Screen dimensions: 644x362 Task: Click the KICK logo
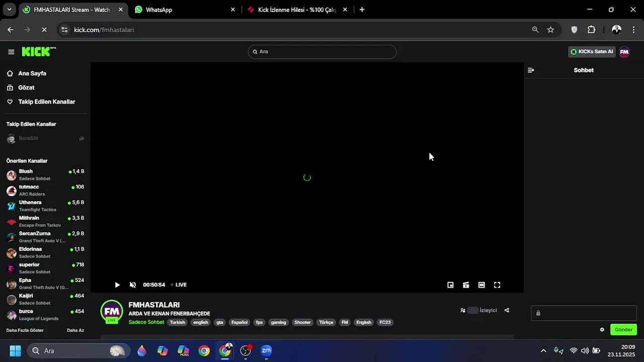point(39,52)
